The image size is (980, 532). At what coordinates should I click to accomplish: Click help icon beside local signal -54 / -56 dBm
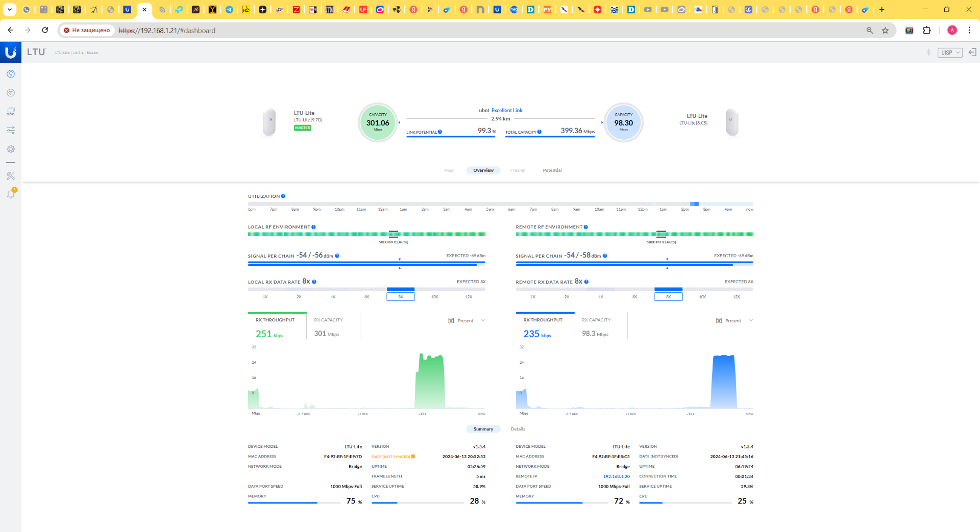[x=337, y=256]
